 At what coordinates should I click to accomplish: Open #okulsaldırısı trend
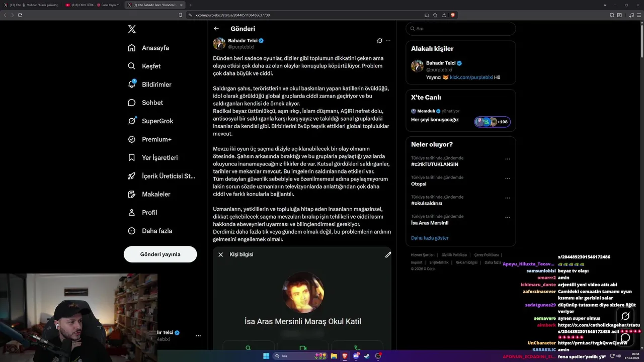[x=427, y=204]
